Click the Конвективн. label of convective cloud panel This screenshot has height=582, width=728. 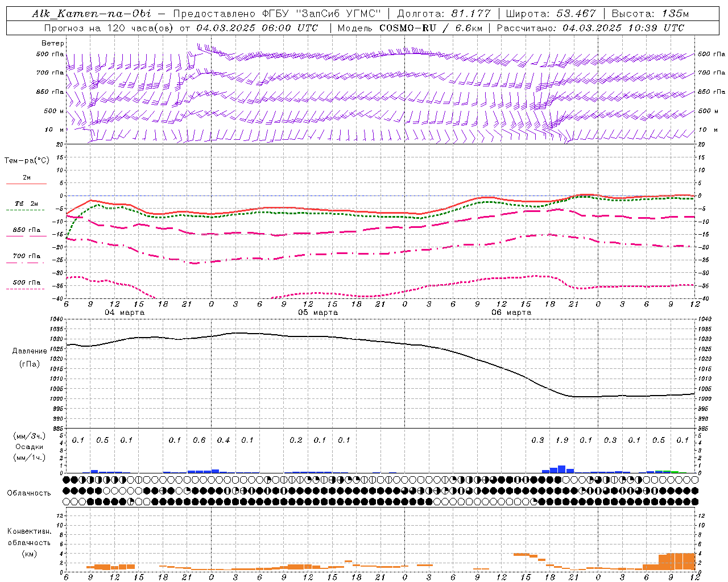point(30,531)
